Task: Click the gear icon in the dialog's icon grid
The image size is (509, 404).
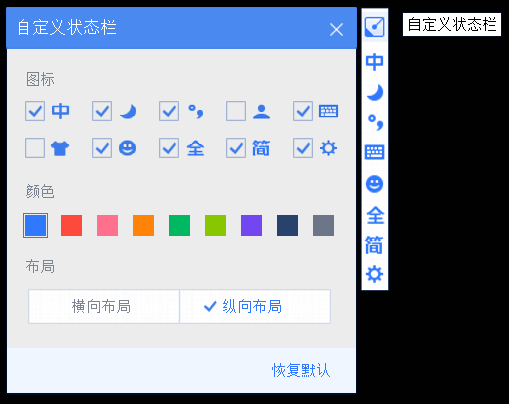Action: 328,148
